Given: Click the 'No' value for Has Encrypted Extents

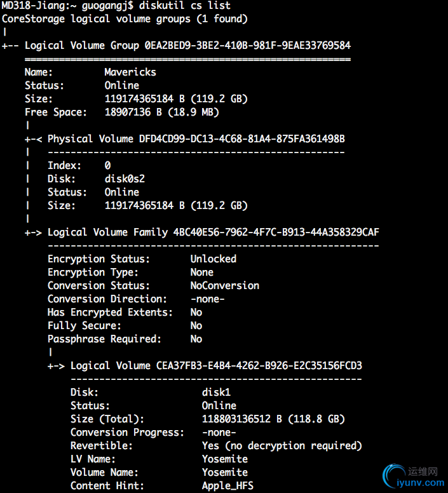Looking at the screenshot, I should [196, 312].
